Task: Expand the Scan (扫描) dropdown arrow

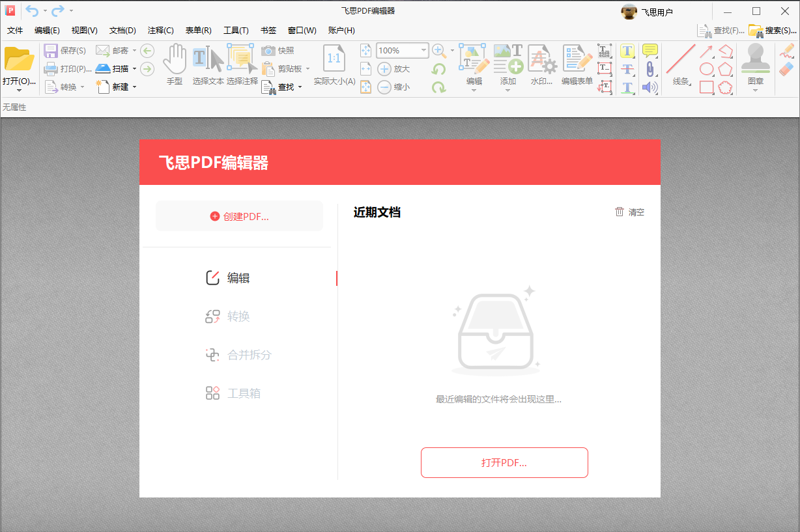Action: tap(134, 68)
